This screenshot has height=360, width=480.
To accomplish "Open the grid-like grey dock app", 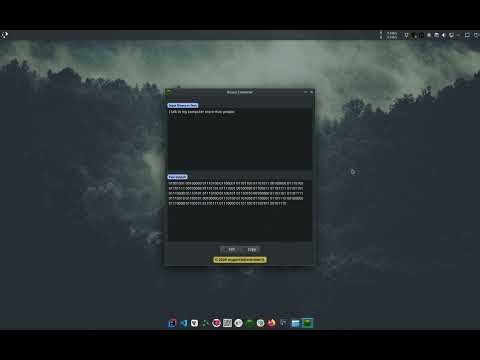I will pos(227,323).
